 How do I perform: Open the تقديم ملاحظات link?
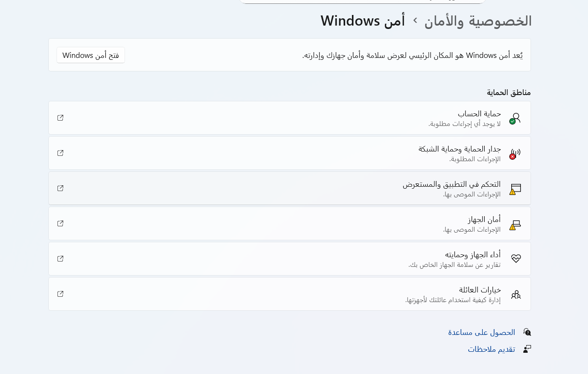(491, 349)
